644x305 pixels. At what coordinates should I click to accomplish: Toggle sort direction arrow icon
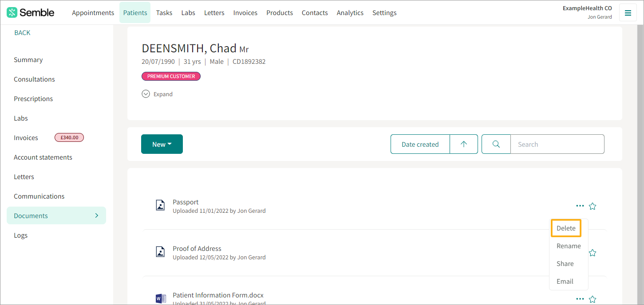(464, 144)
